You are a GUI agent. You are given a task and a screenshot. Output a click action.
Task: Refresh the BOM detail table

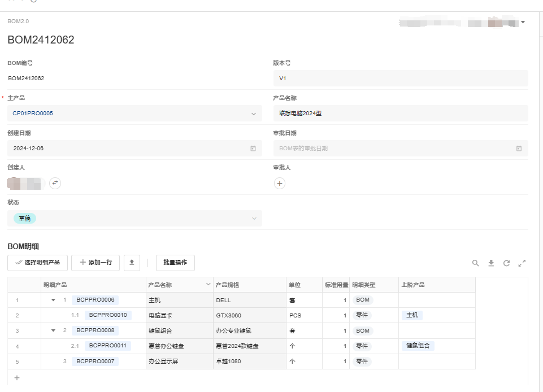point(507,263)
